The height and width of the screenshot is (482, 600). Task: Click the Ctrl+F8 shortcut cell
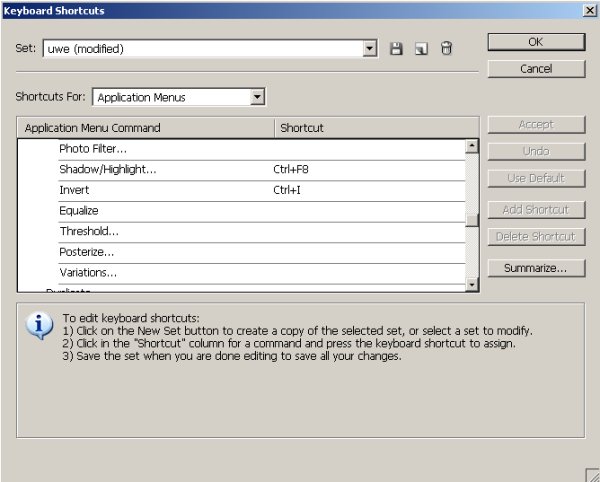[x=291, y=169]
